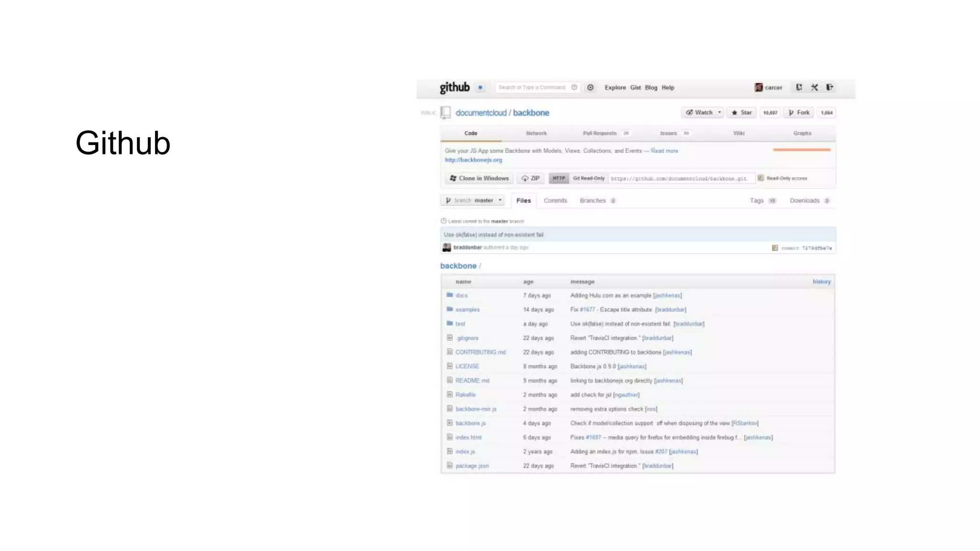This screenshot has height=551, width=980.
Task: Star the backbone repository
Action: click(741, 112)
